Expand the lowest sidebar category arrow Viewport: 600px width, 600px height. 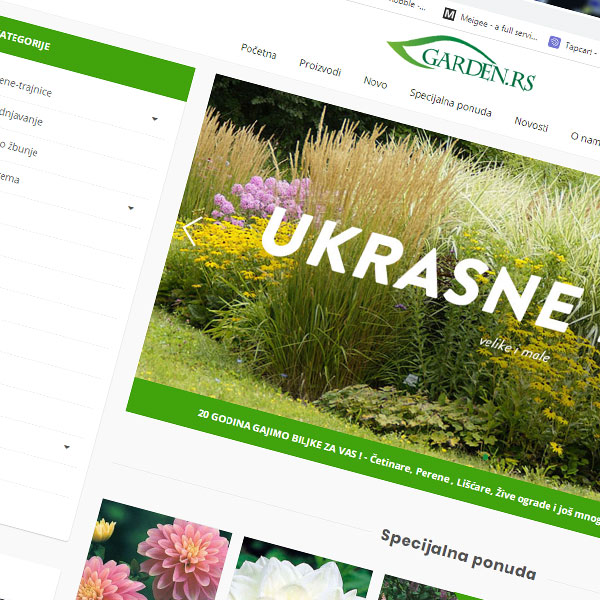67,447
